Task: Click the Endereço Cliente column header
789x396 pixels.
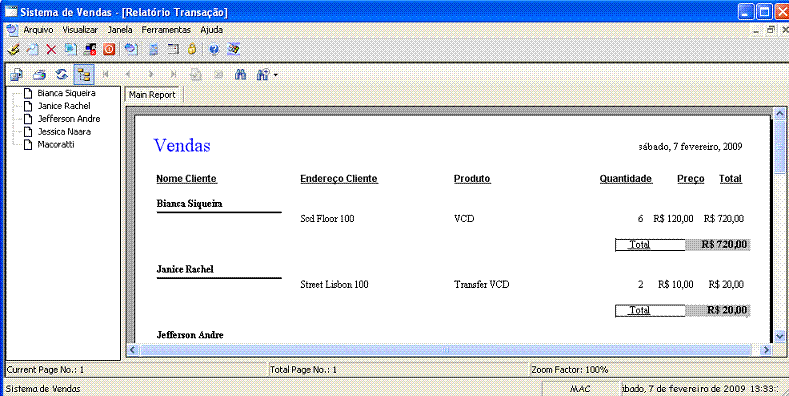Action: coord(339,179)
